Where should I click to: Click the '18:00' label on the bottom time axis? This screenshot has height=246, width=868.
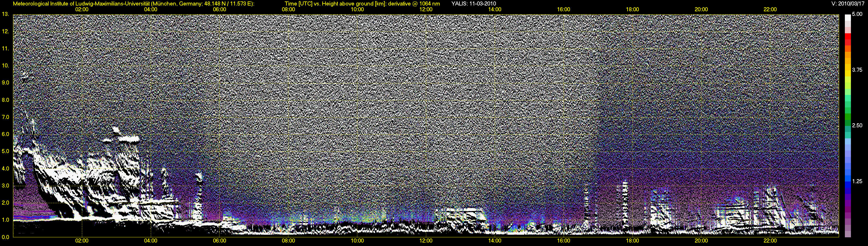(x=632, y=241)
